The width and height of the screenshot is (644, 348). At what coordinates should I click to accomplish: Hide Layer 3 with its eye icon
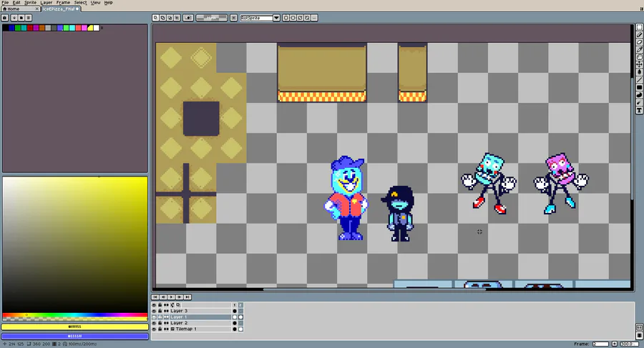point(154,311)
